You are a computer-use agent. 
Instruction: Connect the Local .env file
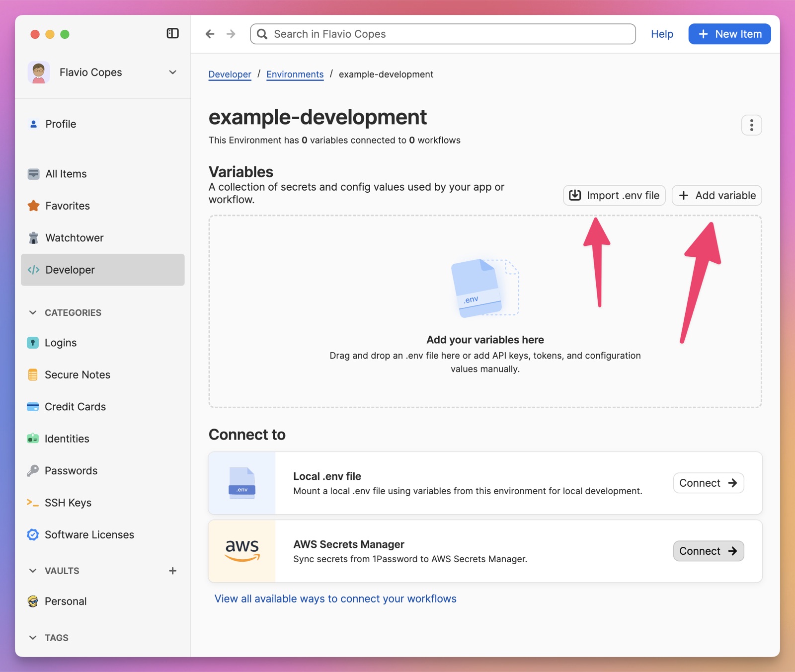click(x=708, y=483)
